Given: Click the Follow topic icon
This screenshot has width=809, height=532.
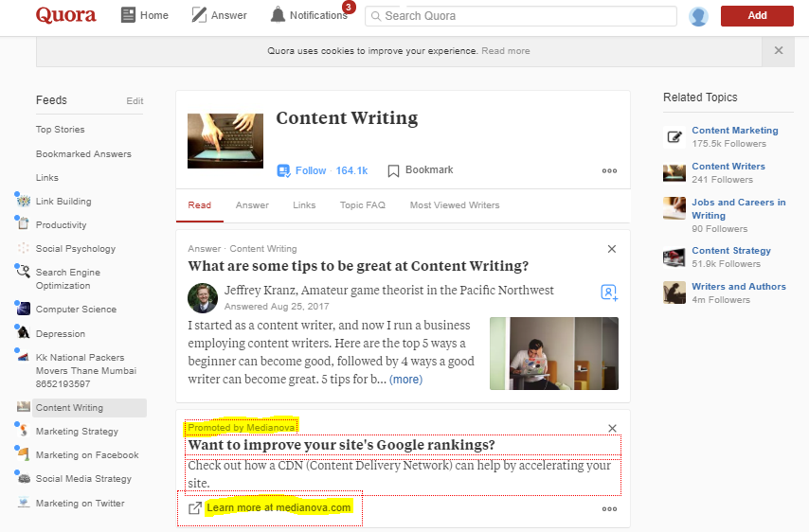Looking at the screenshot, I should 283,170.
